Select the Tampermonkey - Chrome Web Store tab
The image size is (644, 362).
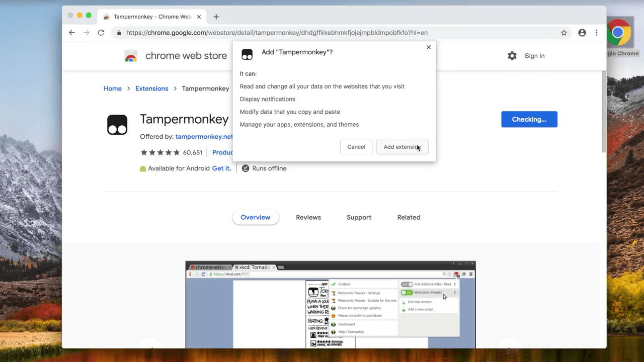point(151,17)
